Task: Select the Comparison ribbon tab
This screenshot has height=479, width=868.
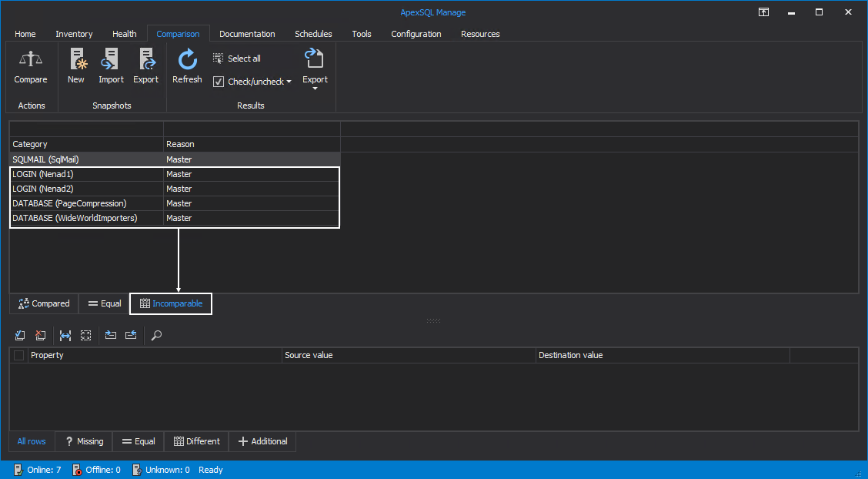Action: pos(179,34)
